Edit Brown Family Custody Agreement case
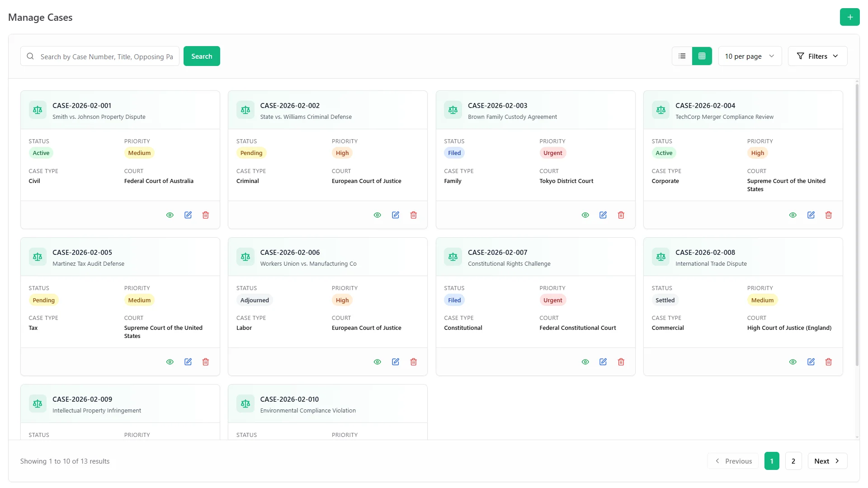This screenshot has width=868, height=488. [603, 215]
